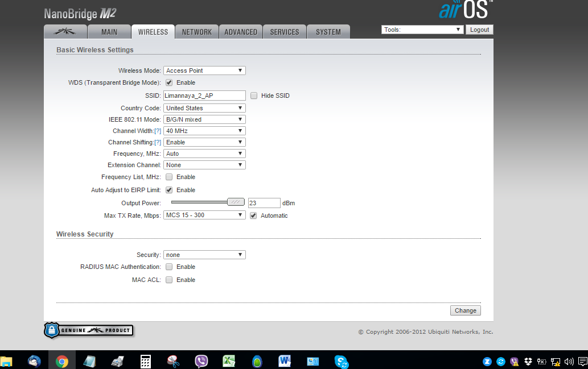Open Skype from the taskbar
Screen dimensions: 588x369
click(342, 362)
